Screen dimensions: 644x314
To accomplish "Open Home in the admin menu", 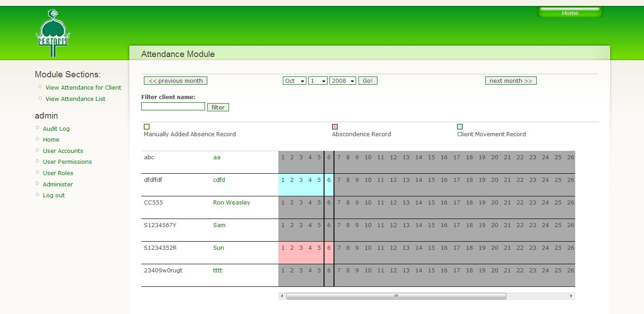I will click(51, 139).
